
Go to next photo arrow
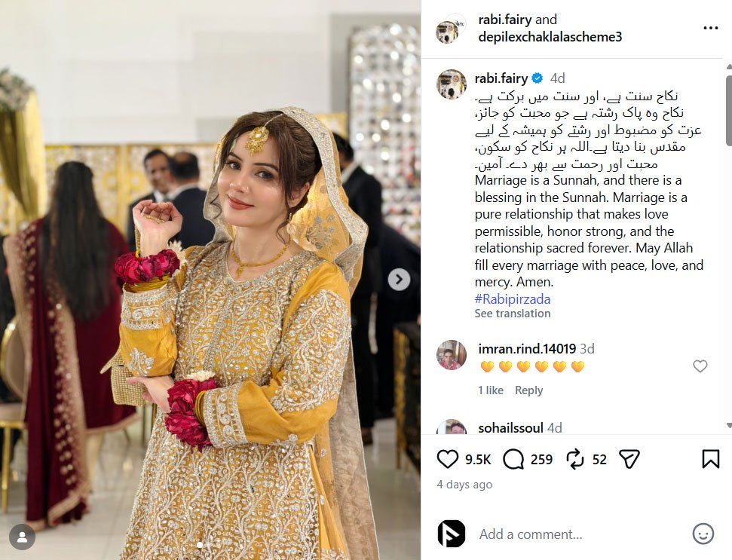tap(399, 280)
